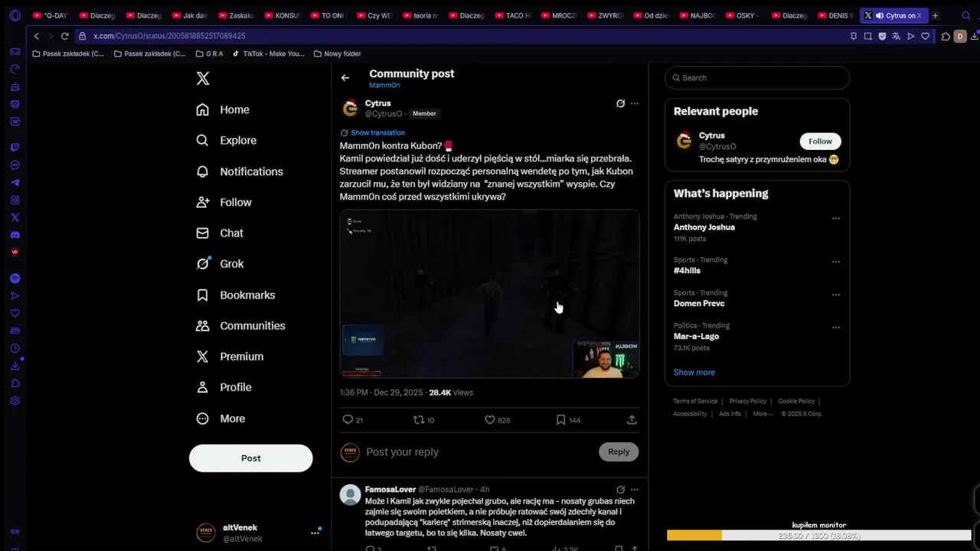Click the heart bookmark icon in address bar

[925, 36]
